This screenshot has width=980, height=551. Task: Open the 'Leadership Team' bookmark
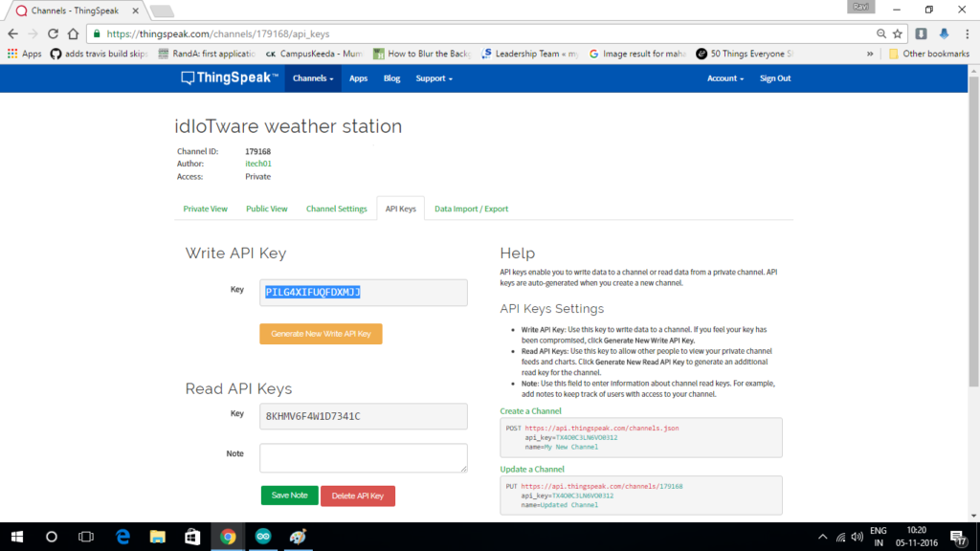530,54
